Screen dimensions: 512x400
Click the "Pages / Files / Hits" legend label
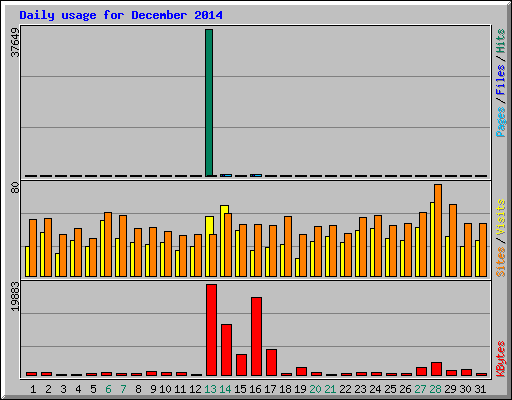[500, 83]
